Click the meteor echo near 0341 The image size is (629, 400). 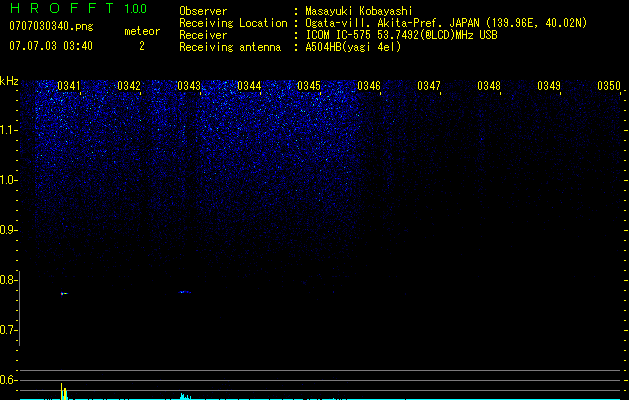coord(64,294)
